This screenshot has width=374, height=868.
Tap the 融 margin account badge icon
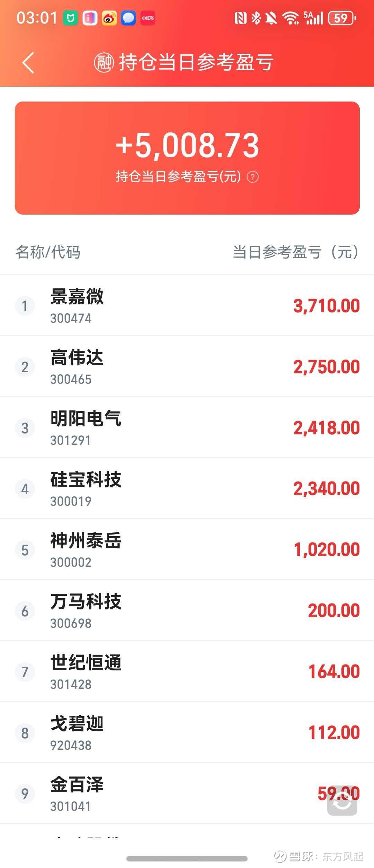[104, 63]
